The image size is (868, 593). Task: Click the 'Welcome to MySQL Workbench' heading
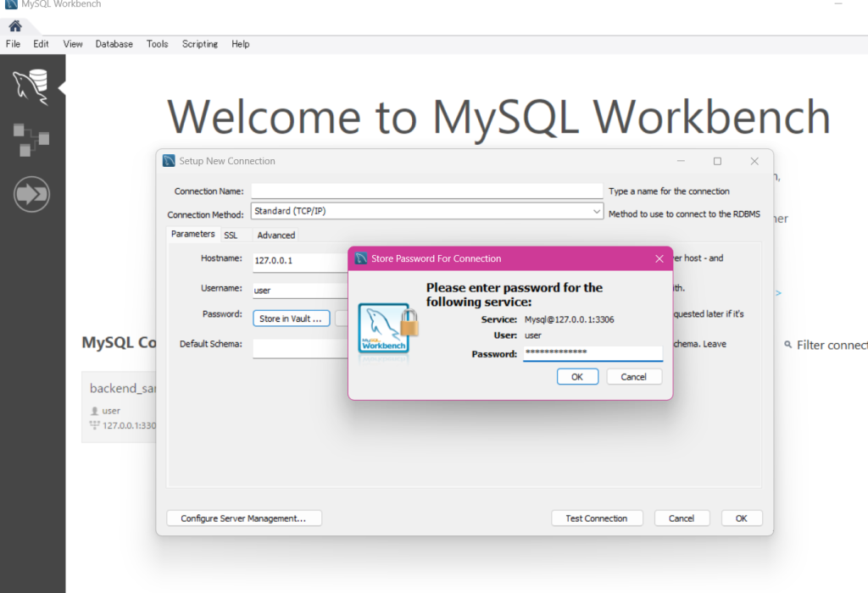click(498, 117)
